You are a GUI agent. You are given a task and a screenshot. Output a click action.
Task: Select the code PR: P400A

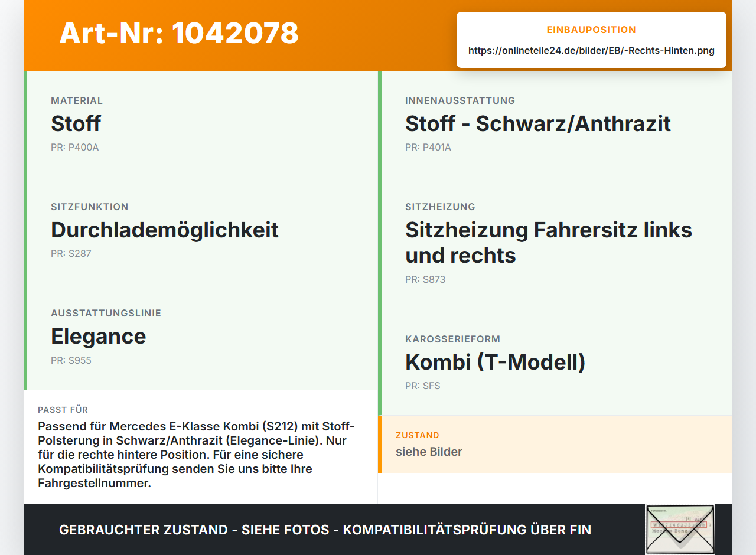coord(74,147)
